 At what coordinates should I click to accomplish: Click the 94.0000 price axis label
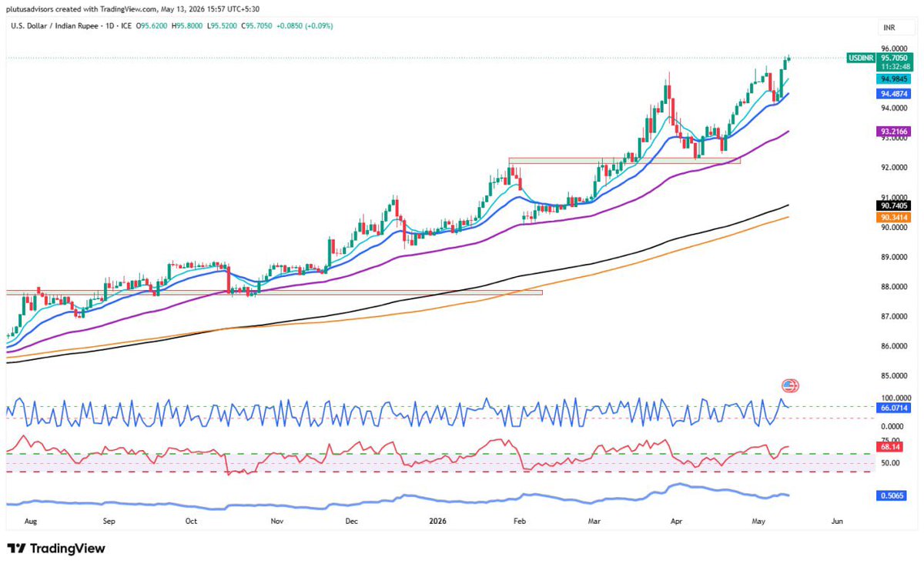[895, 108]
